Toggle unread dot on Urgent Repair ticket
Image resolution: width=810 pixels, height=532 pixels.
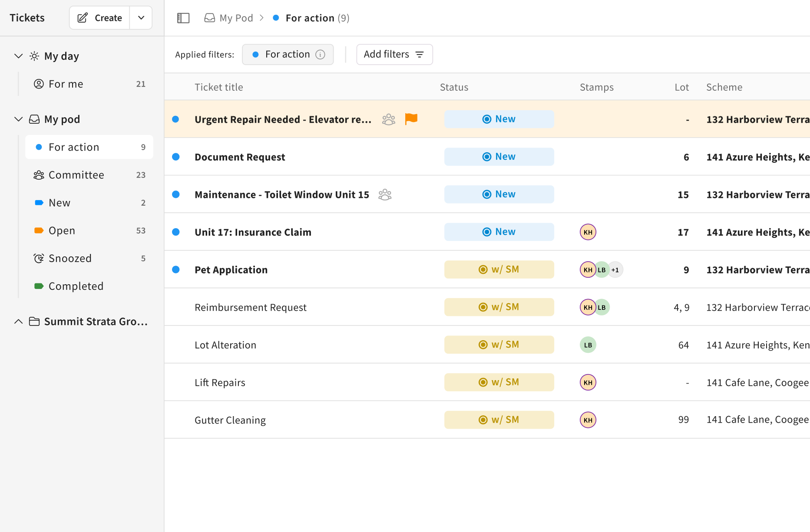[176, 119]
